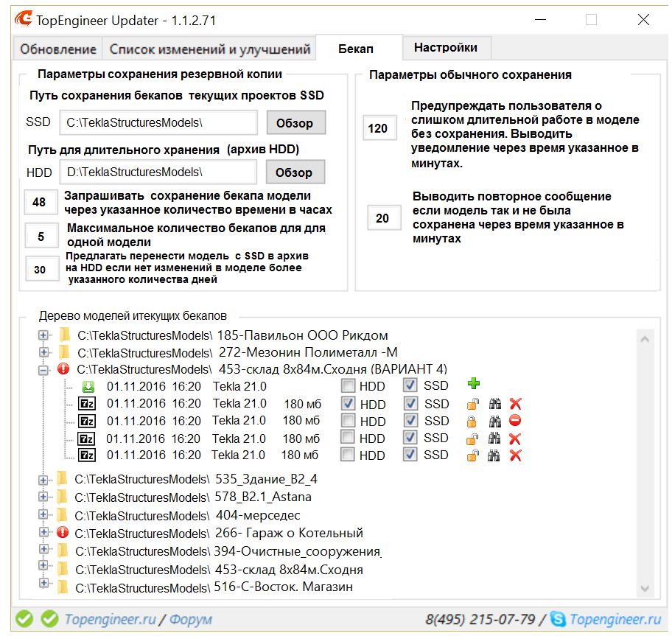The height and width of the screenshot is (636, 672).
Task: Expand the 404-мерседес node
Action: 43,514
